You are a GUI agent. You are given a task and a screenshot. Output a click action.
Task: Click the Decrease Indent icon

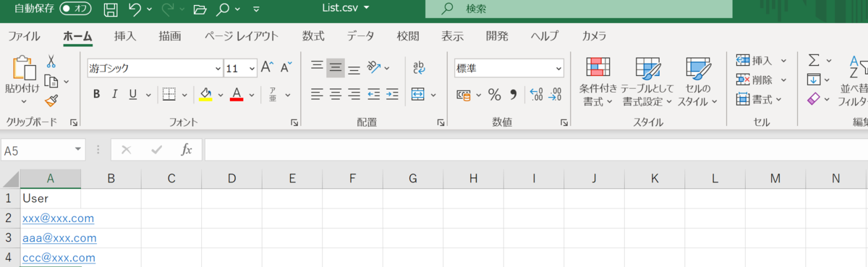373,94
